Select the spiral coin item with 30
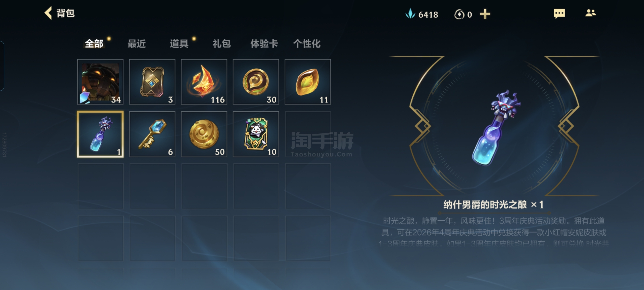This screenshot has width=644, height=290. [x=256, y=82]
